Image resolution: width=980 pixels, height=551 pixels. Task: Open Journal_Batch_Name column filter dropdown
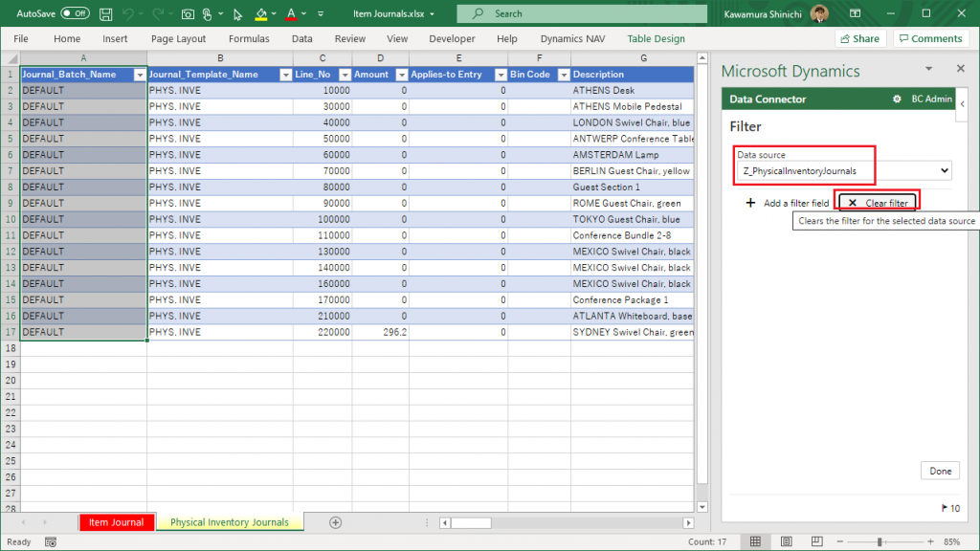click(x=140, y=75)
